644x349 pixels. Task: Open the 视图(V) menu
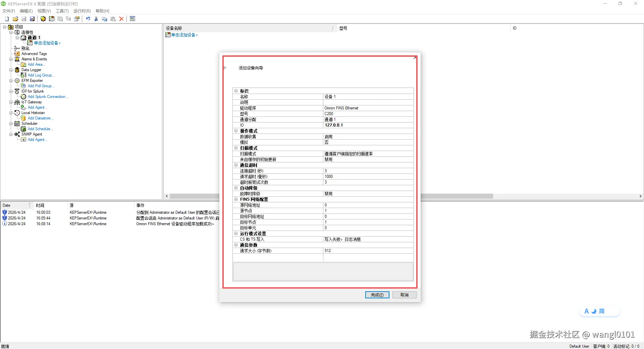[x=44, y=11]
